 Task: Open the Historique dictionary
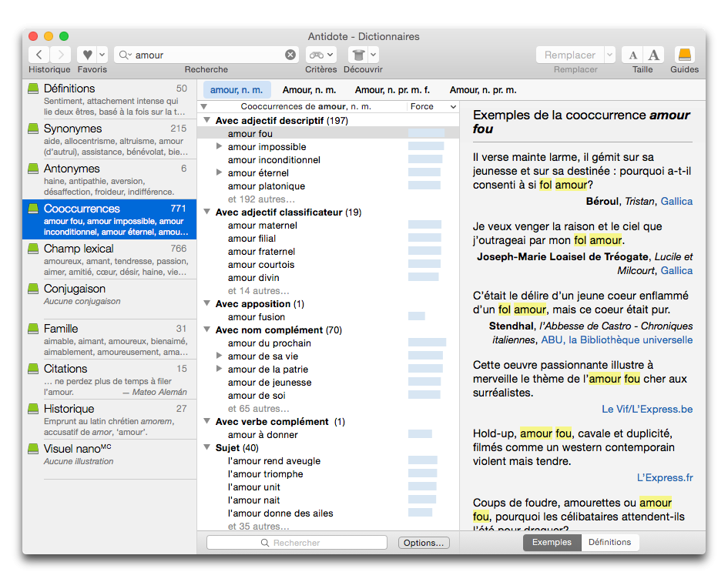pos(109,419)
